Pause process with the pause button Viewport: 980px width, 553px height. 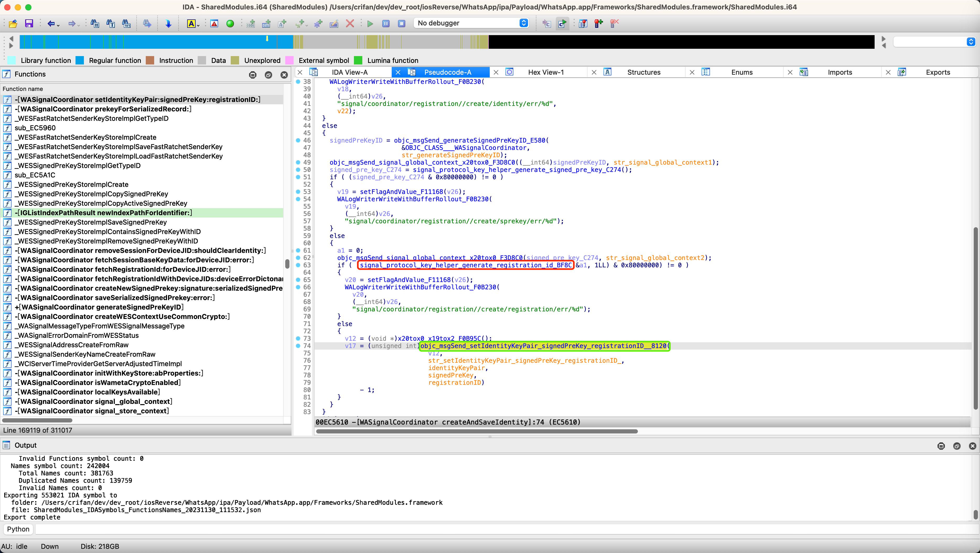386,24
